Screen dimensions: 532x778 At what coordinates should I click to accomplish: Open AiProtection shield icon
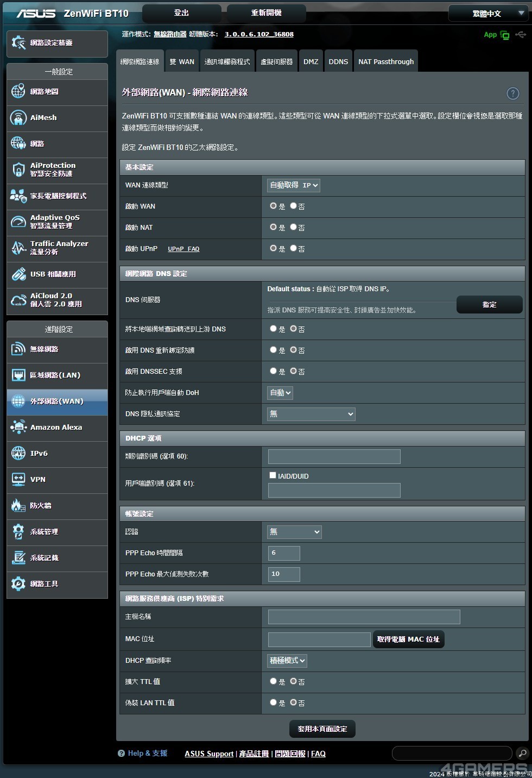click(x=18, y=170)
